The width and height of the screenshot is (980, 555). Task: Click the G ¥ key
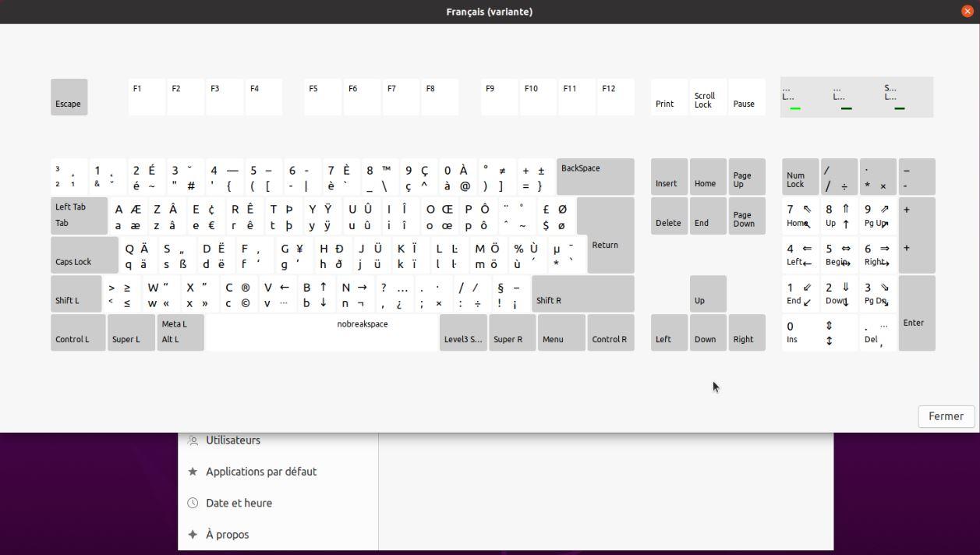pyautogui.click(x=295, y=255)
